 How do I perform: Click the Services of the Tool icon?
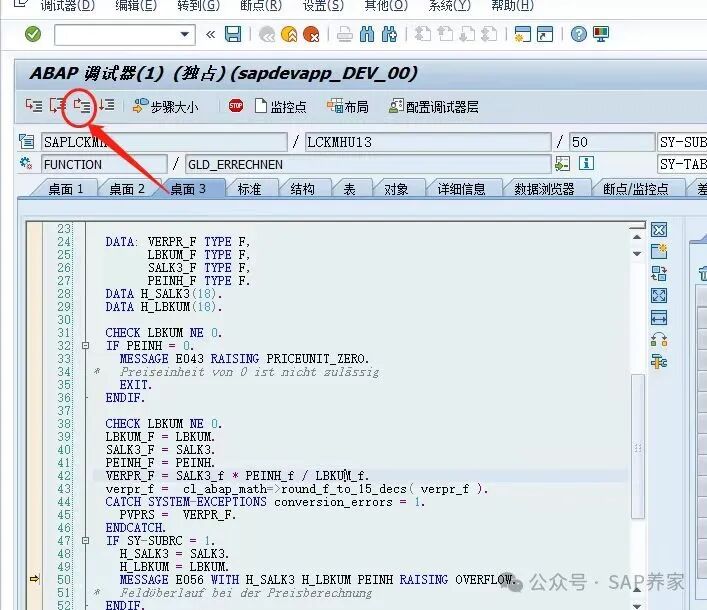pos(659,362)
